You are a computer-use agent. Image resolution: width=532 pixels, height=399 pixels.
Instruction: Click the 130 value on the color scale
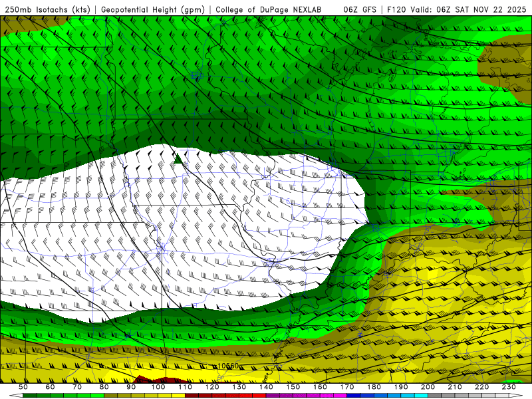tap(239, 387)
